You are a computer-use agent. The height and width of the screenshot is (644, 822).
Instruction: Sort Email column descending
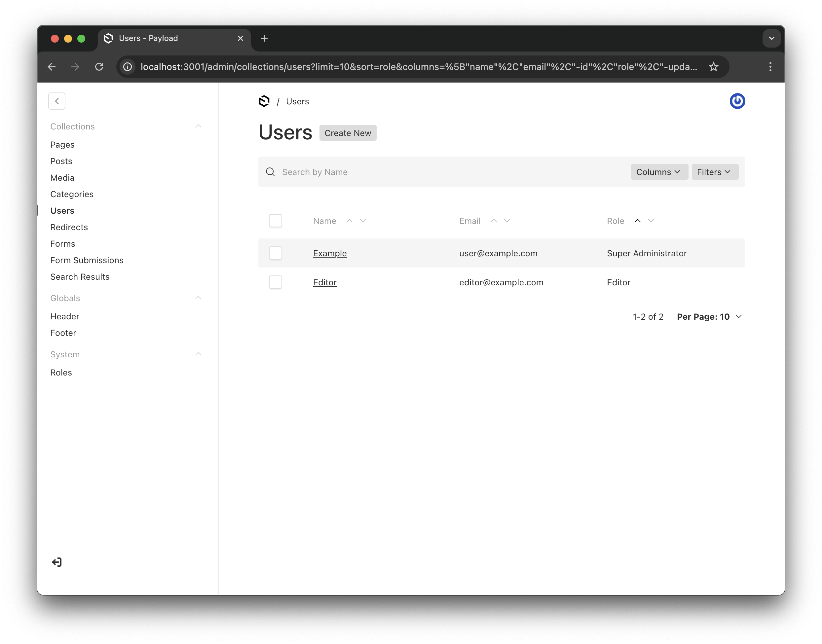[507, 221]
